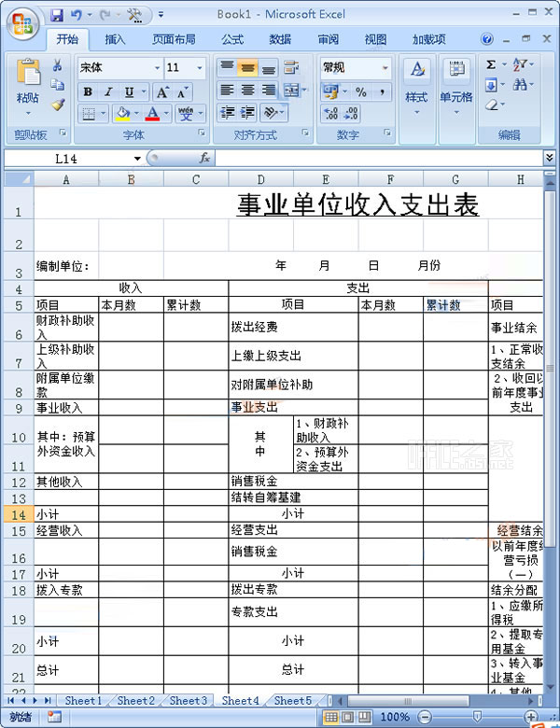Open the 单元格 cells button

pyautogui.click(x=456, y=82)
